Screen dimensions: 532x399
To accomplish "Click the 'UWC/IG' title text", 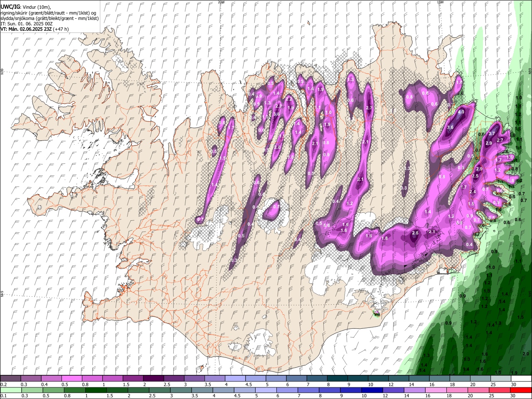I will [10, 7].
